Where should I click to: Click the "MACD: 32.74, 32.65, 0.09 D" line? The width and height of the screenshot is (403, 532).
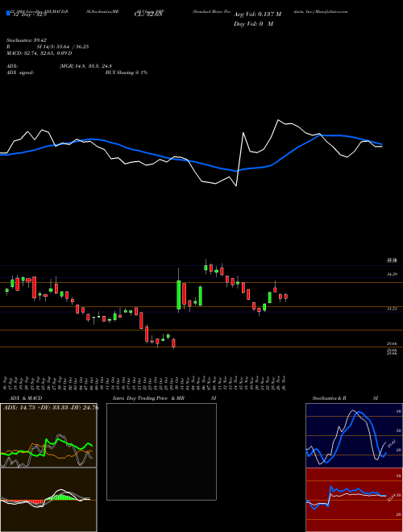pyautogui.click(x=39, y=53)
